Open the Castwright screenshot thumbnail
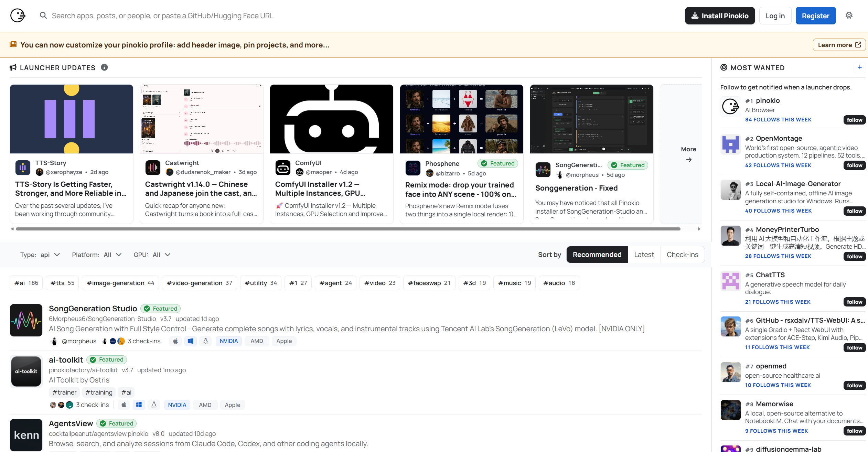 (x=201, y=119)
